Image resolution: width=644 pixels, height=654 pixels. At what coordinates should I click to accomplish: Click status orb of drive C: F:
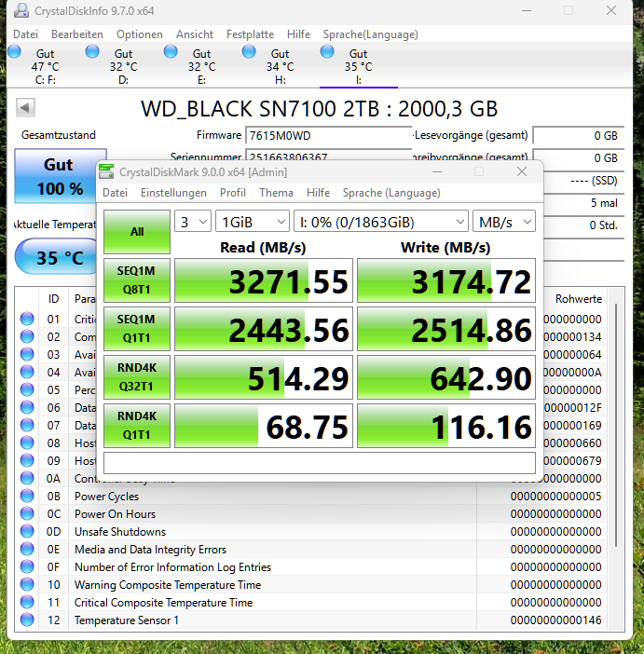click(x=14, y=52)
